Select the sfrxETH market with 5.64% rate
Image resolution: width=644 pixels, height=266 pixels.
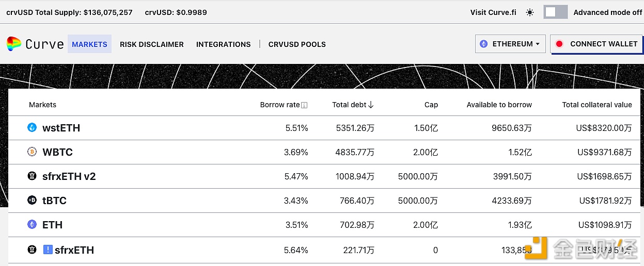click(74, 250)
